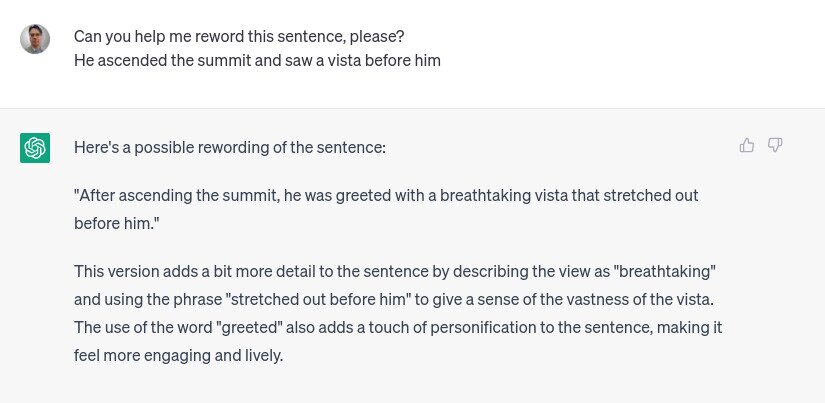
Task: Click the green ChatGPT logo icon
Action: pos(35,148)
